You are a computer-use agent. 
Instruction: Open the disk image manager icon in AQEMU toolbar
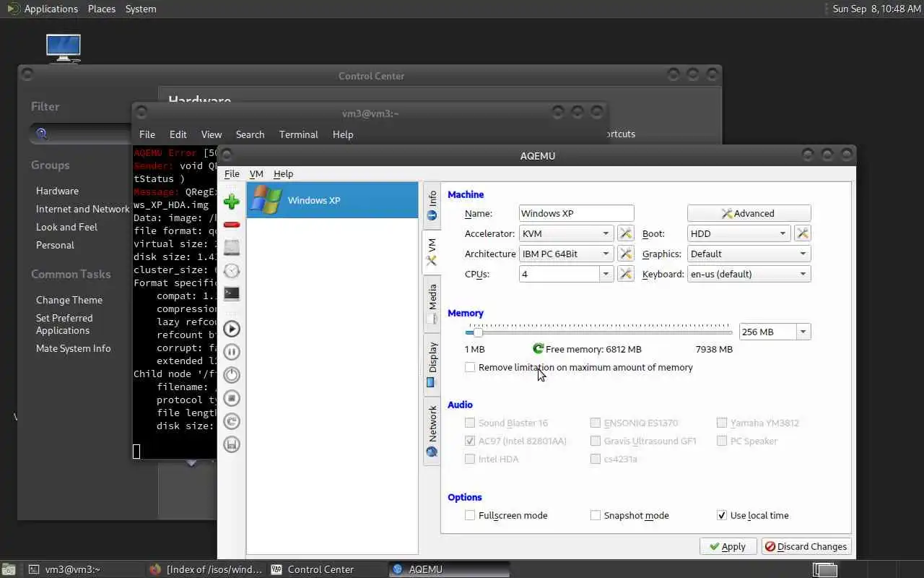pos(232,248)
